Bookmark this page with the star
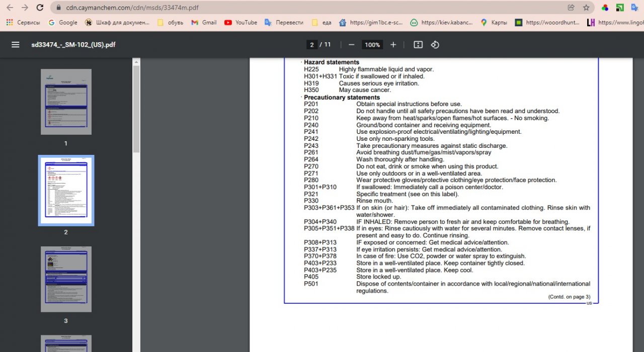This screenshot has height=352, width=644. tap(586, 8)
